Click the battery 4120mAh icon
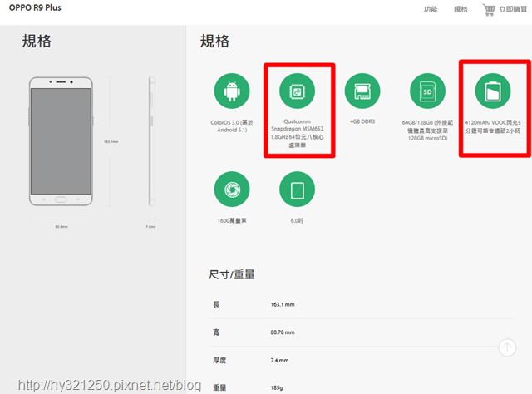This screenshot has width=532, height=394. tap(493, 91)
